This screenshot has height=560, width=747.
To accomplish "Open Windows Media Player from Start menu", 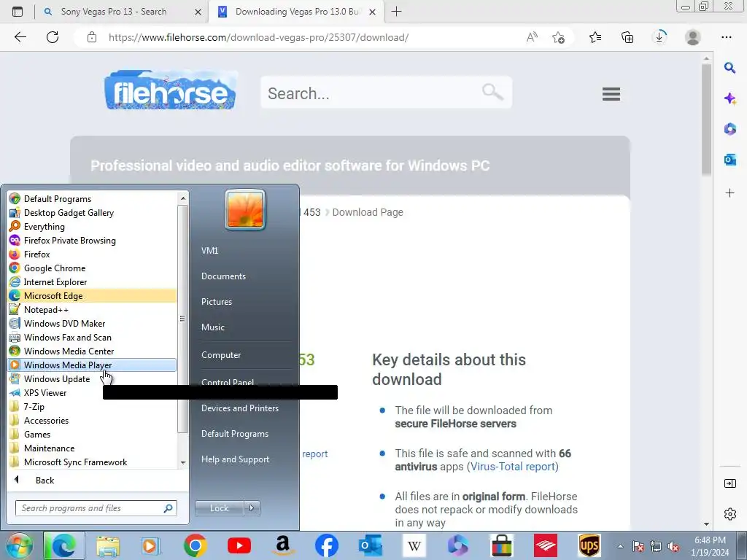I will [x=92, y=365].
